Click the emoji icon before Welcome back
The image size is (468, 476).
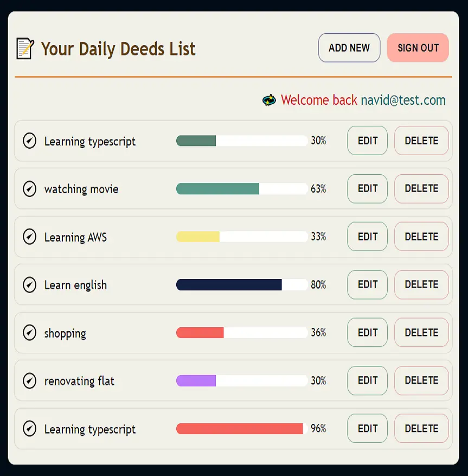pos(269,100)
